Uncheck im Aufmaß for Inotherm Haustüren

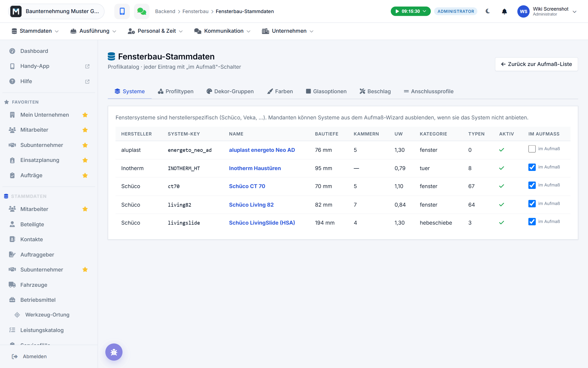(x=532, y=167)
